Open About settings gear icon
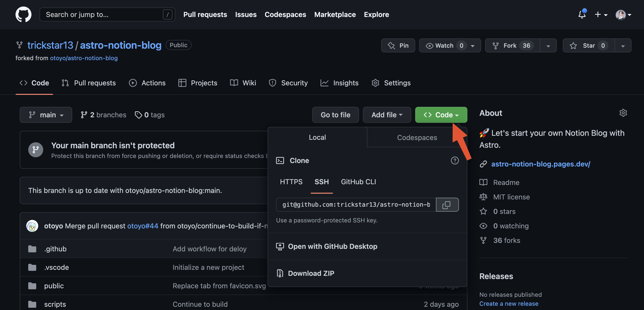This screenshot has width=644, height=310. (623, 113)
